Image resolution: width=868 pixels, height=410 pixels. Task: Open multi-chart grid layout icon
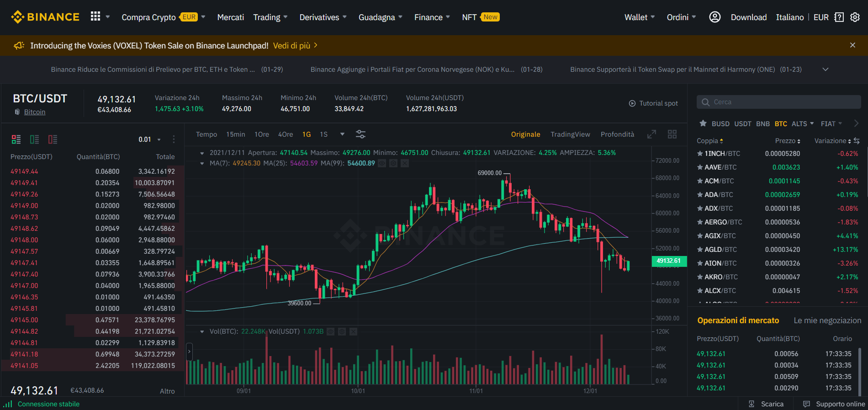(672, 134)
